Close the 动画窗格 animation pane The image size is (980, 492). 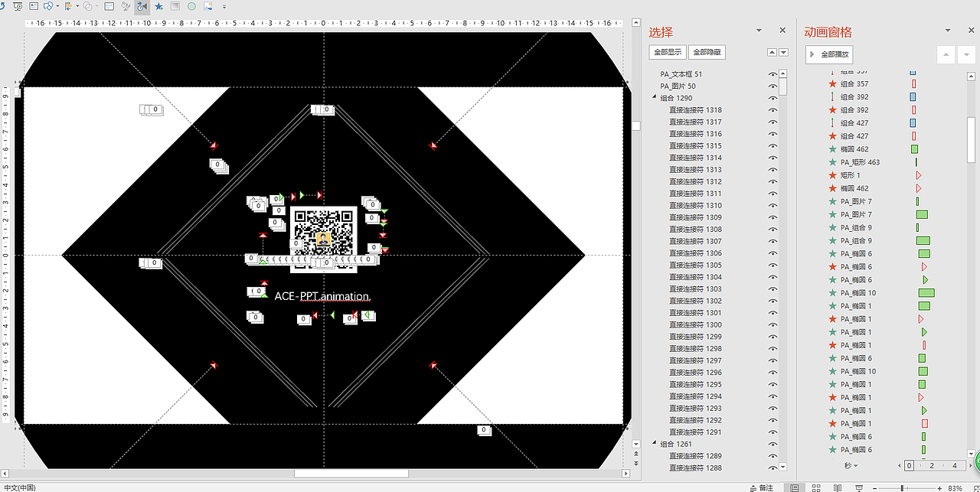coord(971,31)
